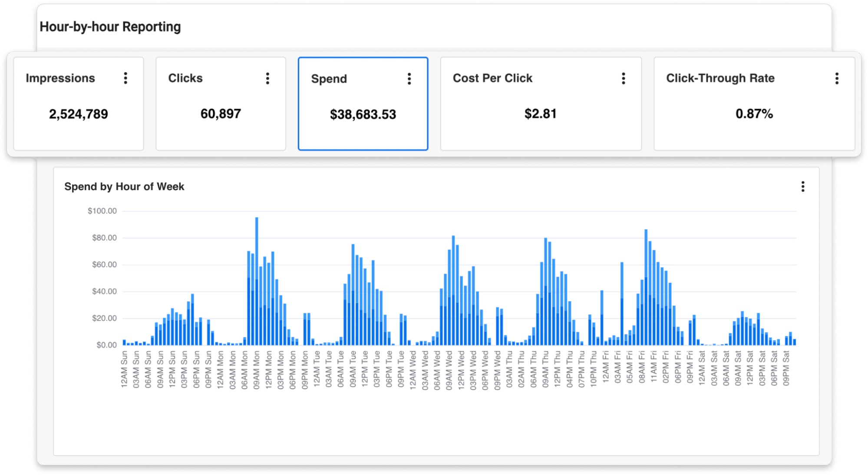This screenshot has width=868, height=475.
Task: Click the $20.00 y-axis label
Action: [x=104, y=318]
